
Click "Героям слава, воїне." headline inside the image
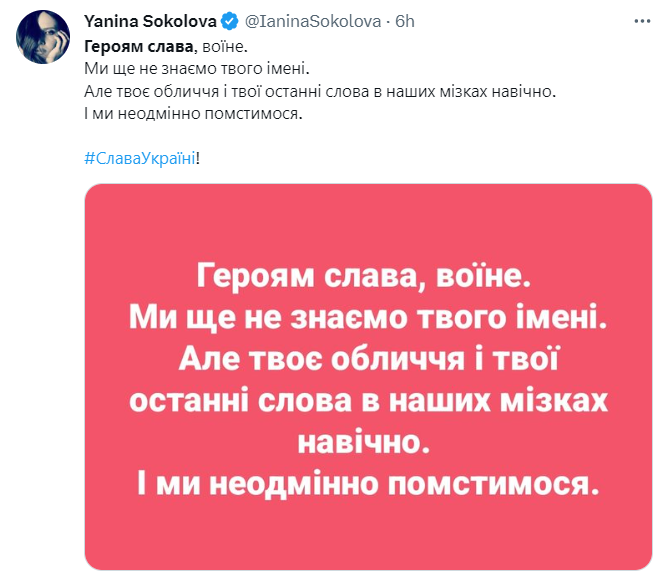tap(368, 273)
